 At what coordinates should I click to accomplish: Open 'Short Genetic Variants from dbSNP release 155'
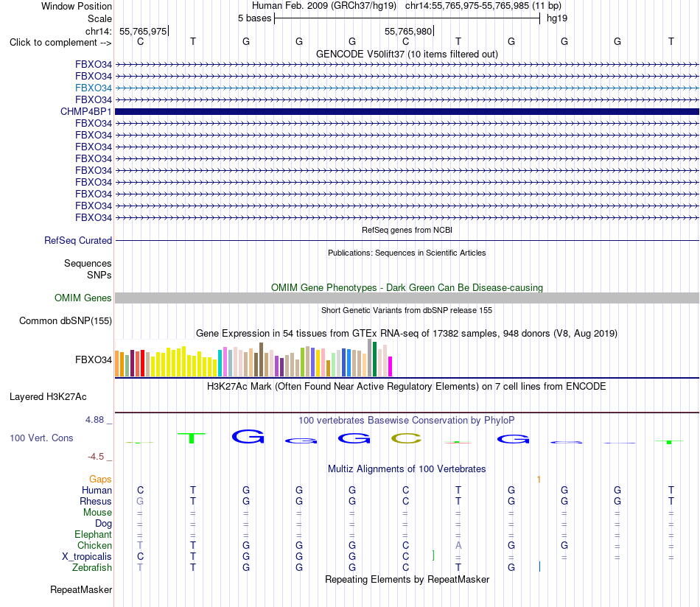point(407,311)
